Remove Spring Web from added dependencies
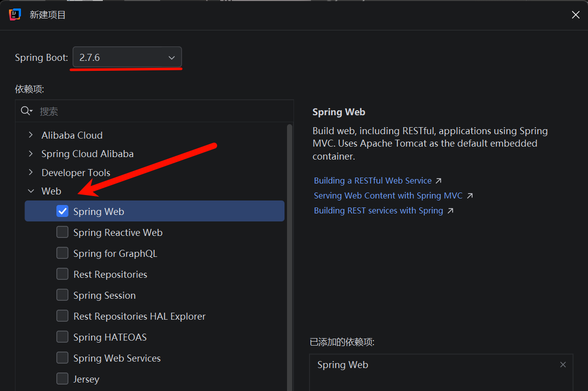This screenshot has width=588, height=391. tap(563, 365)
